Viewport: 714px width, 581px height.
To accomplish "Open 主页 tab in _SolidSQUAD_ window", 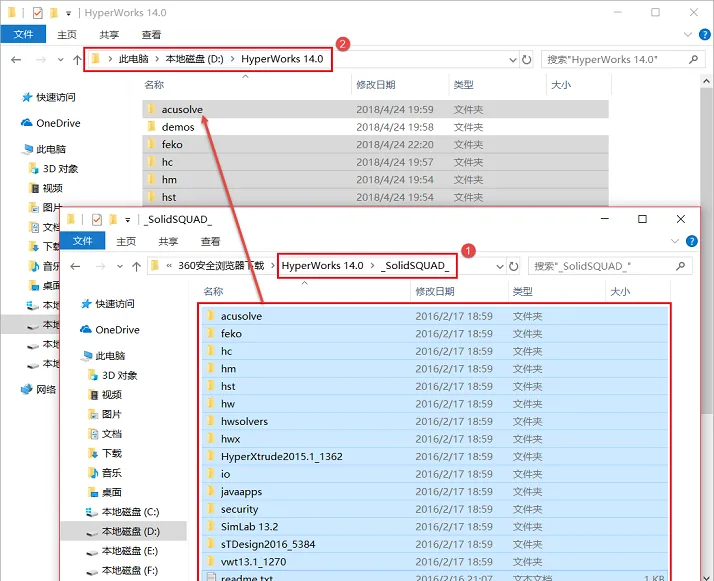I will coord(126,241).
